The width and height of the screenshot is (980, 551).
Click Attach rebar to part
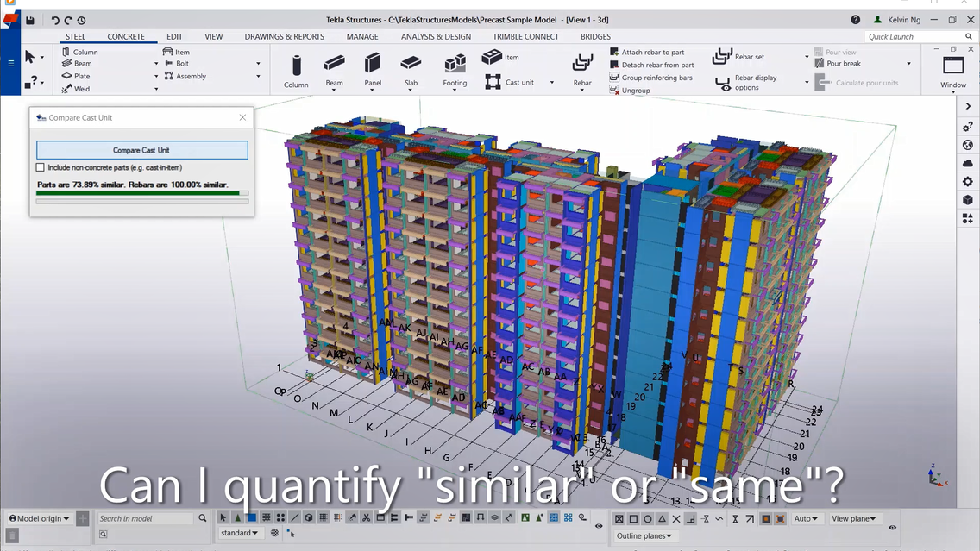(x=647, y=53)
